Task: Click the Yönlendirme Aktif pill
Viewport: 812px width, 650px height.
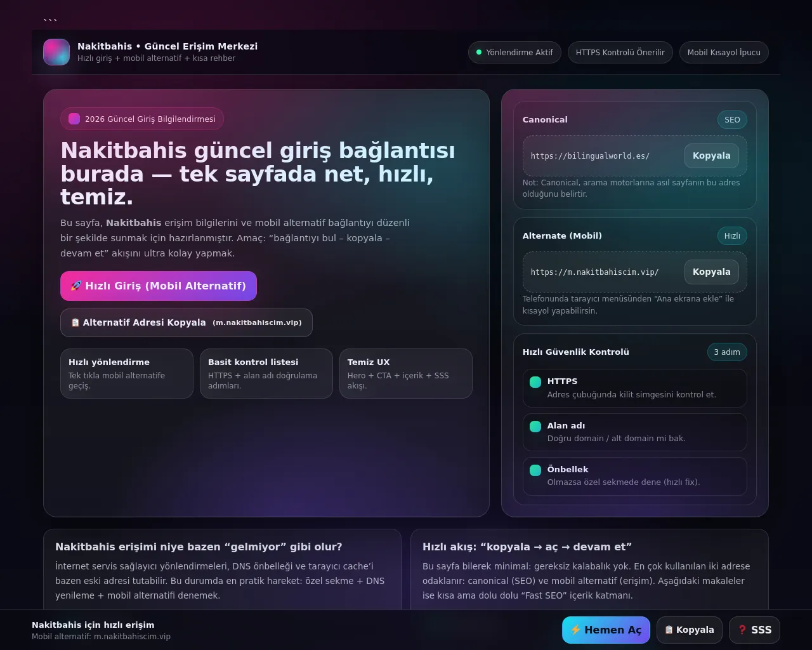Action: click(x=514, y=52)
